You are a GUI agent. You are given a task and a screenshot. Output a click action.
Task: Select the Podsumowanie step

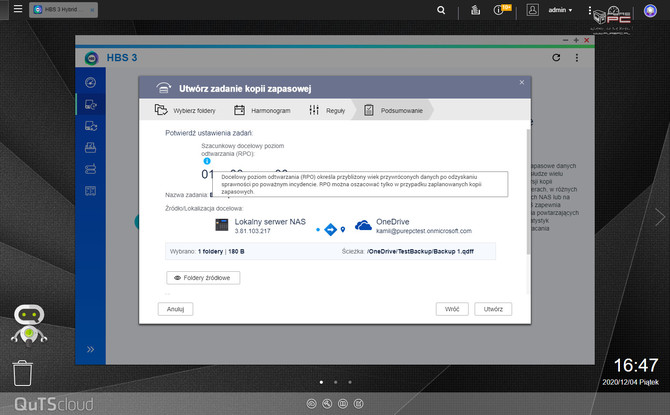[393, 110]
